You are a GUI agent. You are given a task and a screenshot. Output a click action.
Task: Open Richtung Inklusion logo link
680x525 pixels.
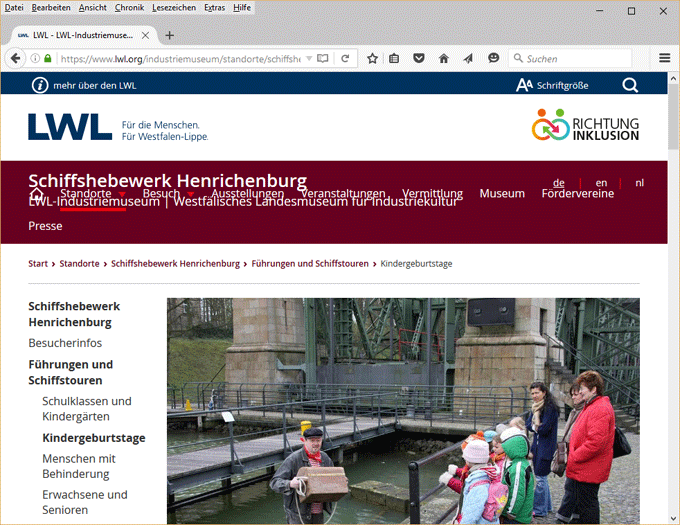coord(585,125)
